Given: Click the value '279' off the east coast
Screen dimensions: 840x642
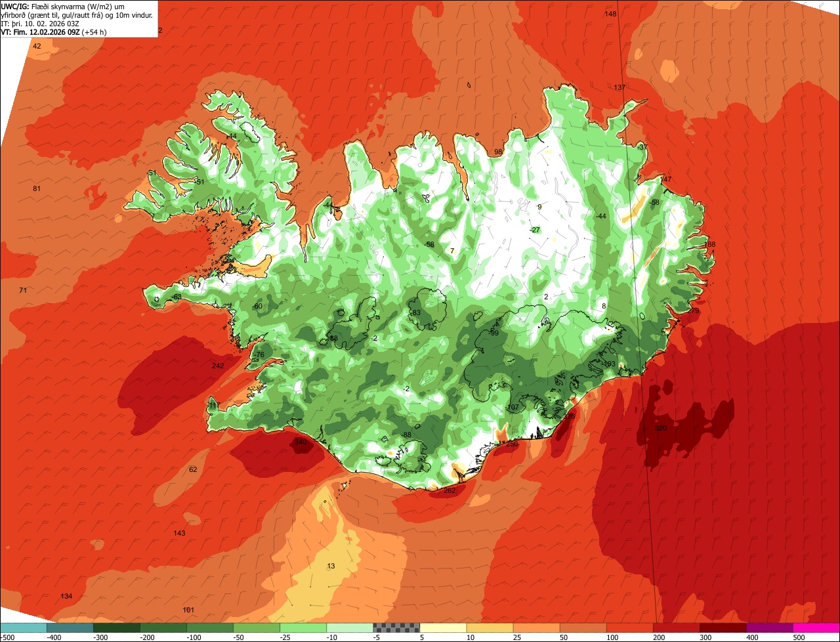Looking at the screenshot, I should [693, 310].
